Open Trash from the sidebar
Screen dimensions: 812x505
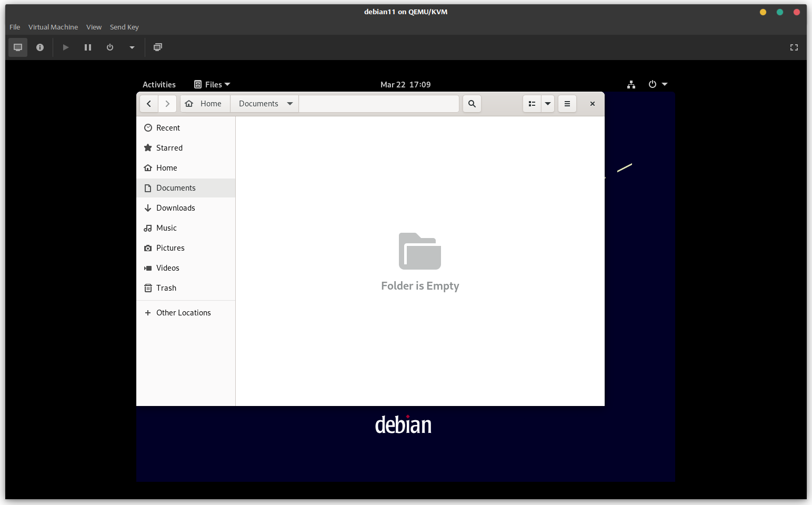point(166,288)
